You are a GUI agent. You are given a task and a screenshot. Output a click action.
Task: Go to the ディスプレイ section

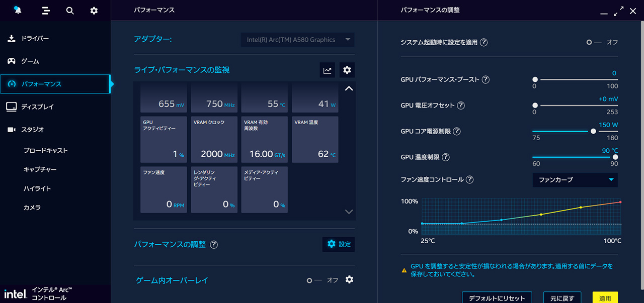pyautogui.click(x=55, y=107)
